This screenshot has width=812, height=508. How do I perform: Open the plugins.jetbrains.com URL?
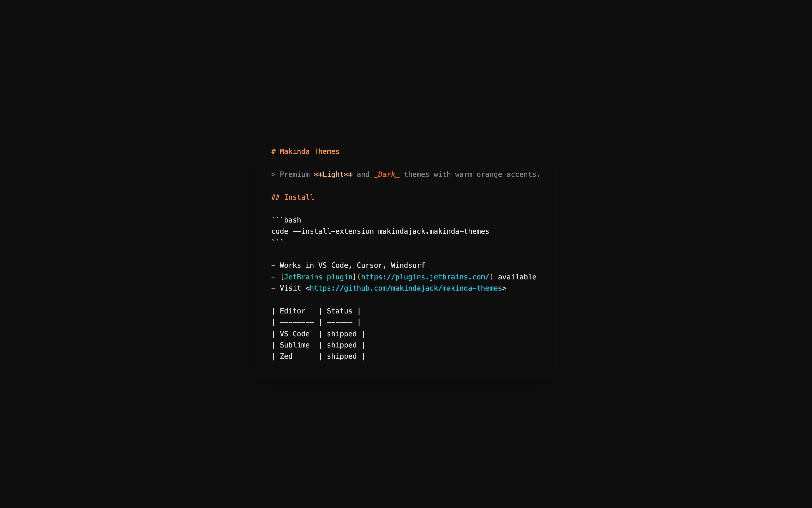tap(425, 277)
